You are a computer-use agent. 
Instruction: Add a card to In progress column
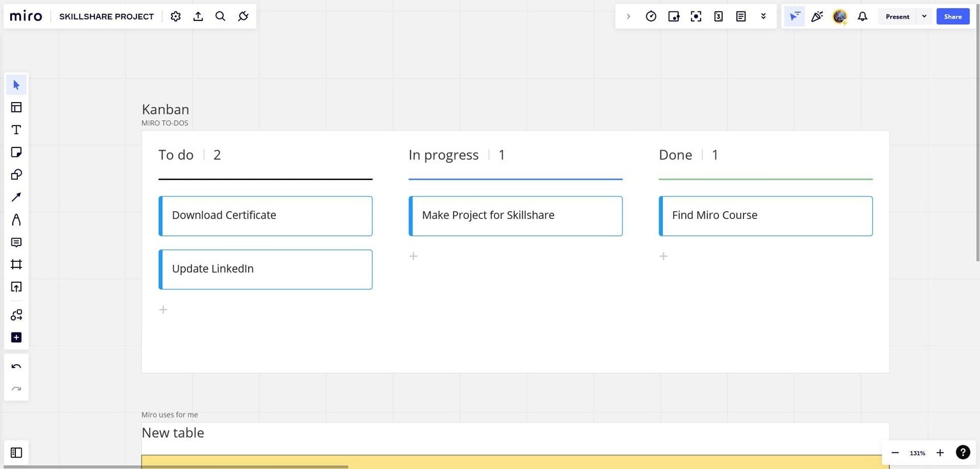coord(413,256)
